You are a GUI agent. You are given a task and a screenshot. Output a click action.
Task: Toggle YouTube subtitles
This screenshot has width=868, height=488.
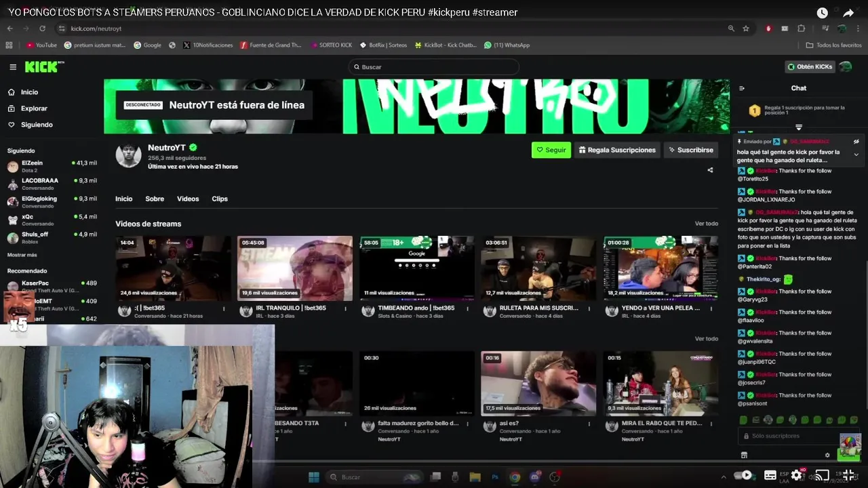[x=770, y=475]
